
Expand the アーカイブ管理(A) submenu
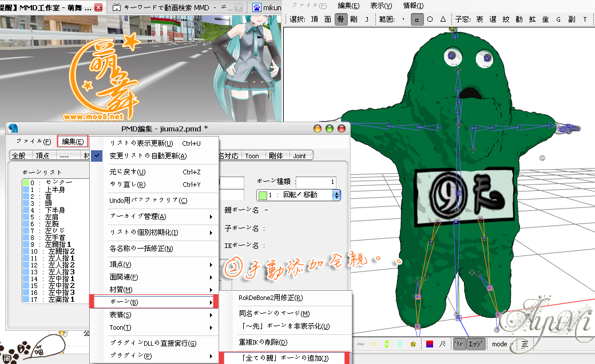(x=154, y=217)
